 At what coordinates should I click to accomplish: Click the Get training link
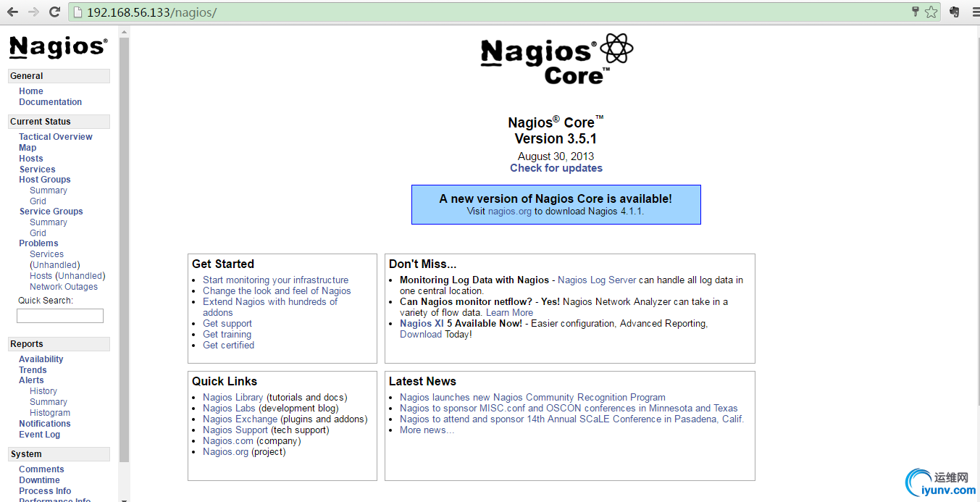click(227, 335)
